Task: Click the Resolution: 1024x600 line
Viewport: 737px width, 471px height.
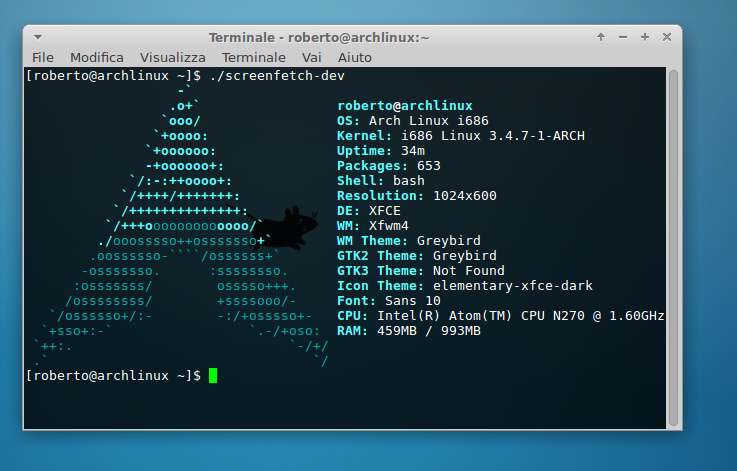Action: coord(416,196)
